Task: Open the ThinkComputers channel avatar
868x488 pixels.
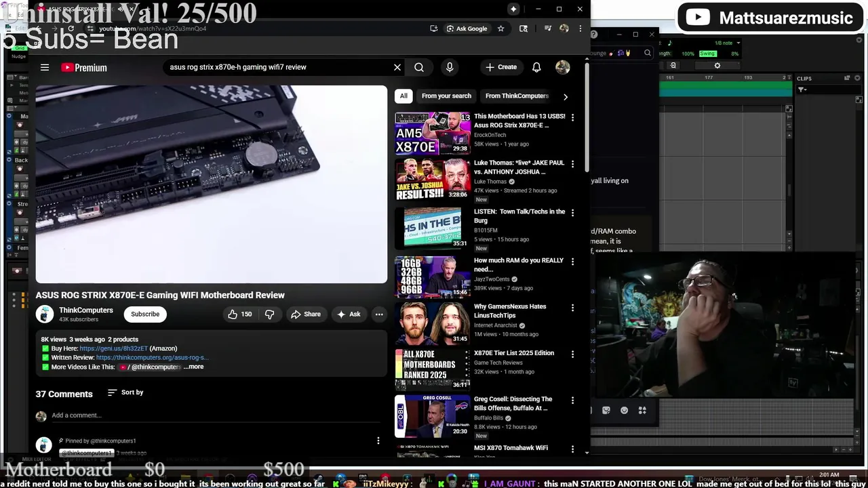Action: pos(44,314)
